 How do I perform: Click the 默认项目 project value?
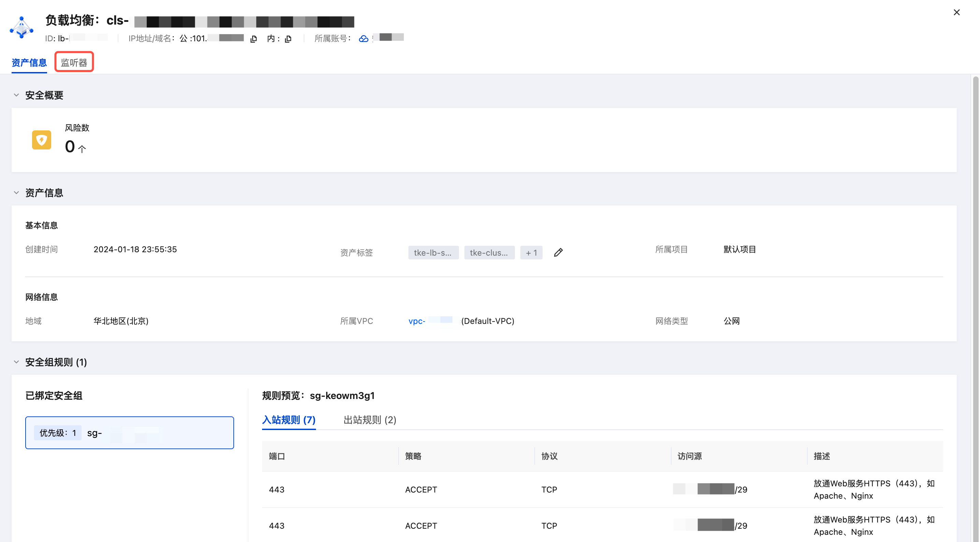739,249
